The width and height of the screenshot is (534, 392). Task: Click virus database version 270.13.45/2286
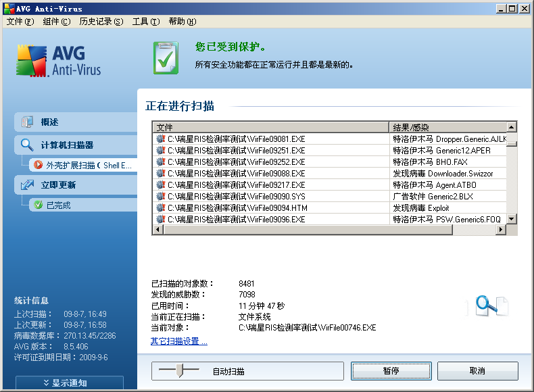point(90,335)
